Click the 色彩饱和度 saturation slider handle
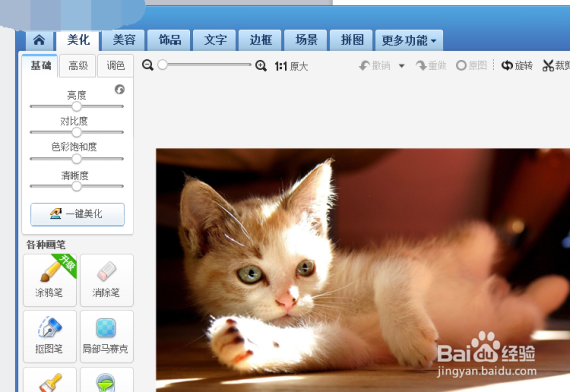Viewport: 570px width, 392px height. click(76, 159)
